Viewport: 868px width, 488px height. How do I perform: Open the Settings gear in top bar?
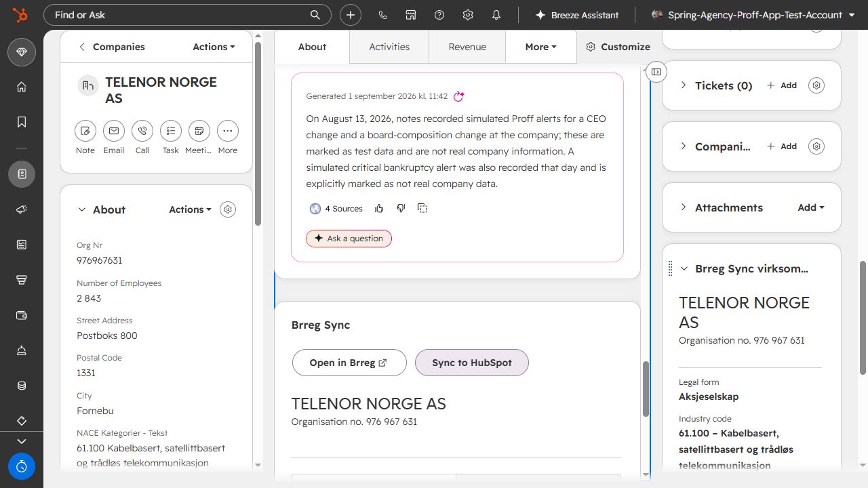coord(468,15)
